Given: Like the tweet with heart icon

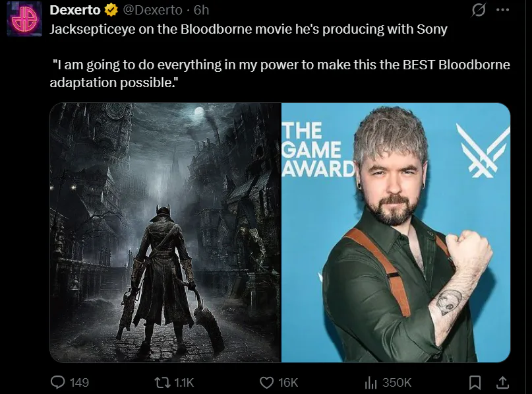Looking at the screenshot, I should (267, 383).
